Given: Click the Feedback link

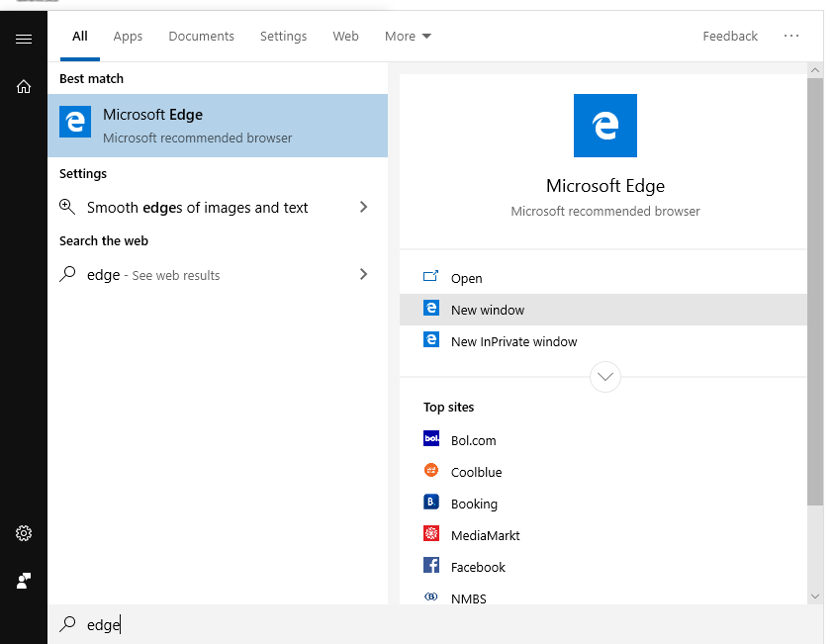Looking at the screenshot, I should (x=730, y=37).
